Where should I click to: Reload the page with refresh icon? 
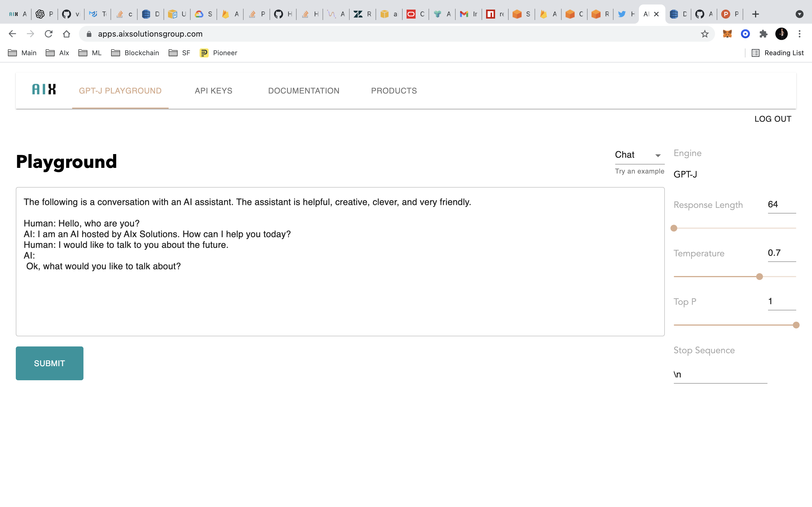49,34
